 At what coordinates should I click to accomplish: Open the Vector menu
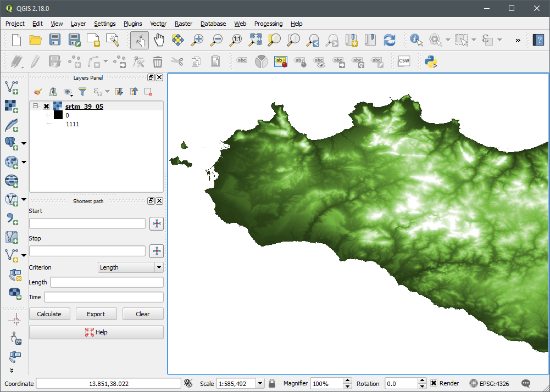click(x=158, y=24)
